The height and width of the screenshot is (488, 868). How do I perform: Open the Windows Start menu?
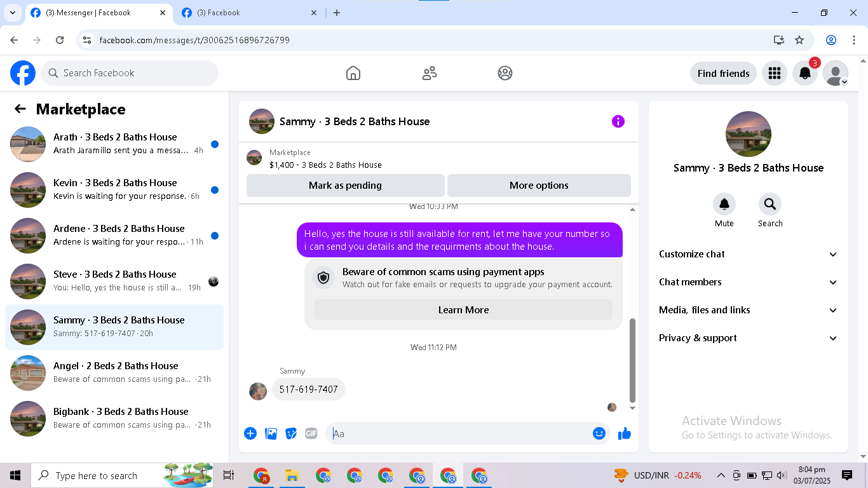pos(15,475)
